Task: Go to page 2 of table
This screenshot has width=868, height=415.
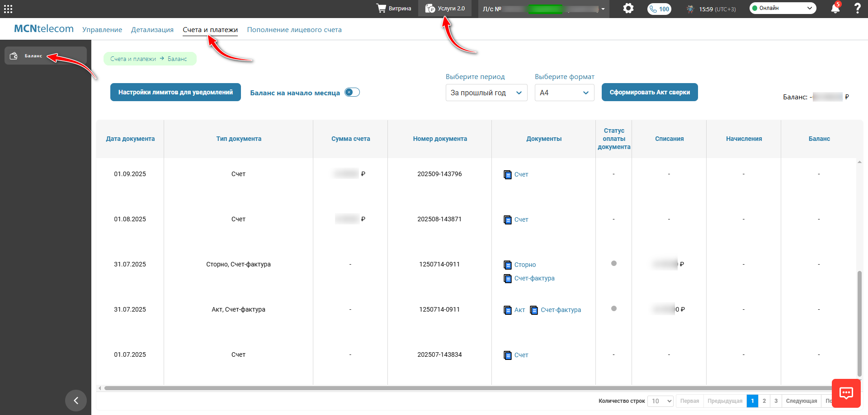Action: click(764, 401)
